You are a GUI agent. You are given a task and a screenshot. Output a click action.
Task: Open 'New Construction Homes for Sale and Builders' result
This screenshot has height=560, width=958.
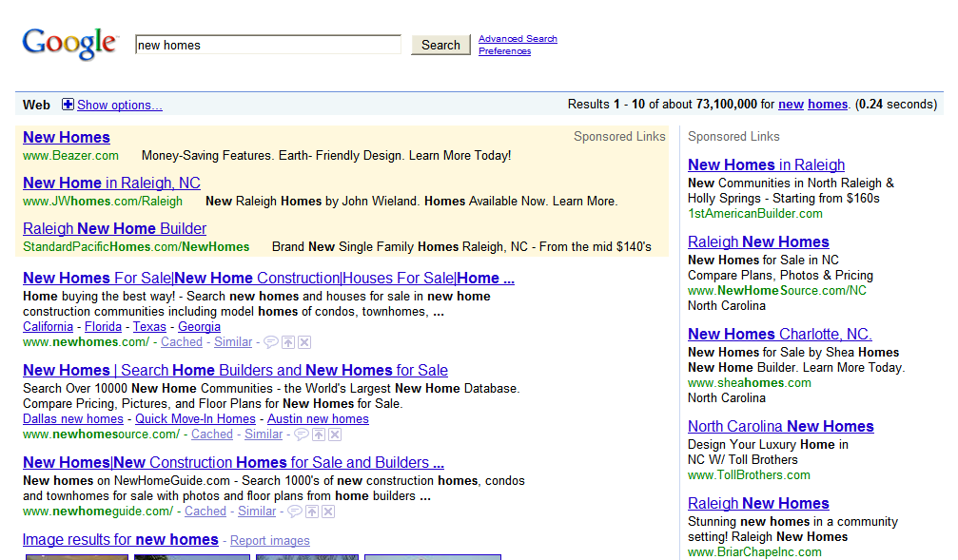click(233, 463)
